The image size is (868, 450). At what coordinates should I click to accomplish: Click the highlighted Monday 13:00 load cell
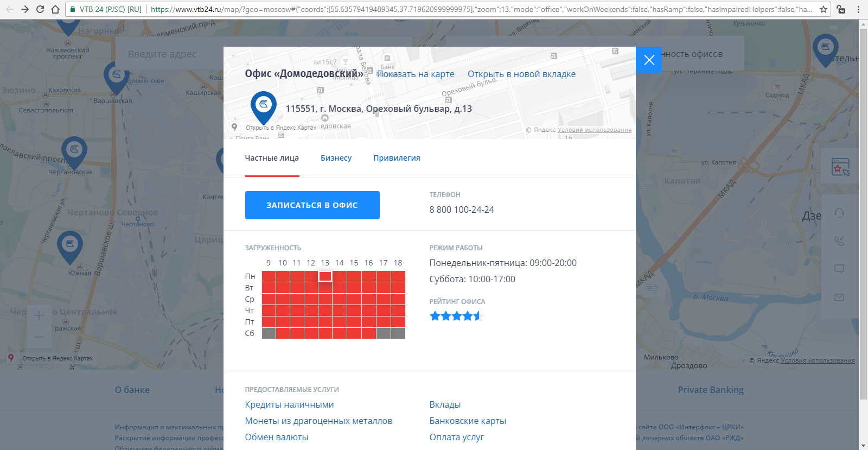325,276
